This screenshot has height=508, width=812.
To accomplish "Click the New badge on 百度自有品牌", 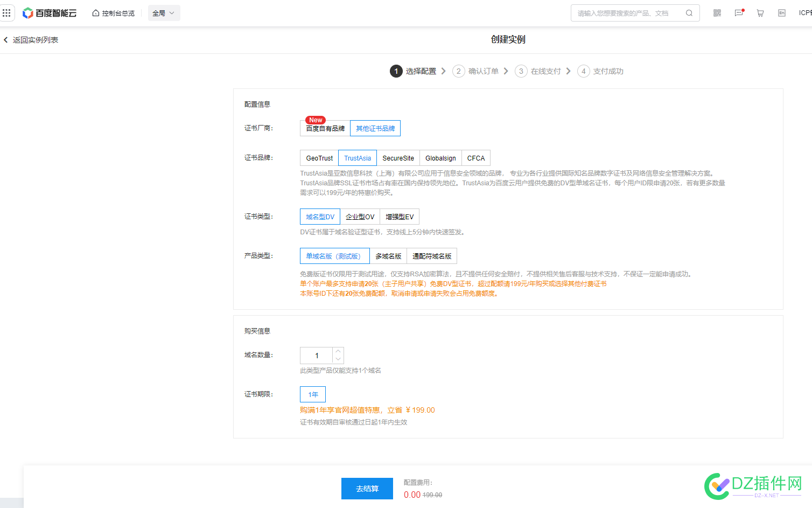I will point(316,120).
